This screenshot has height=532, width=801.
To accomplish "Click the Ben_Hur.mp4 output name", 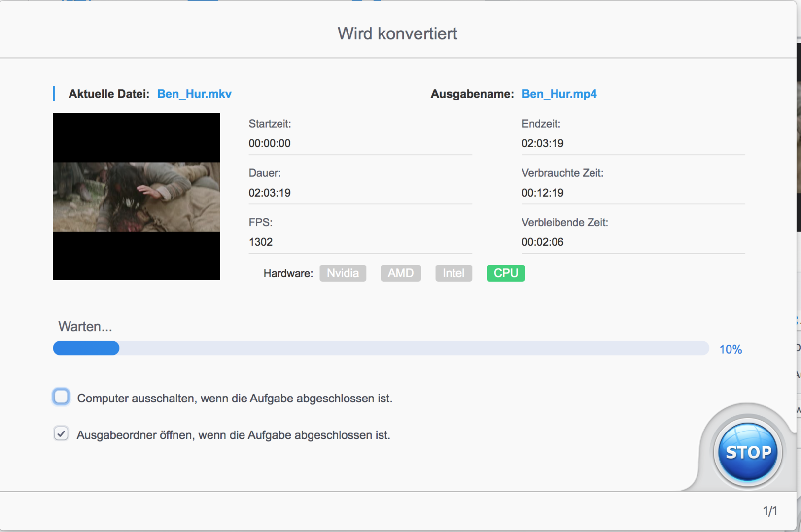I will click(x=559, y=94).
